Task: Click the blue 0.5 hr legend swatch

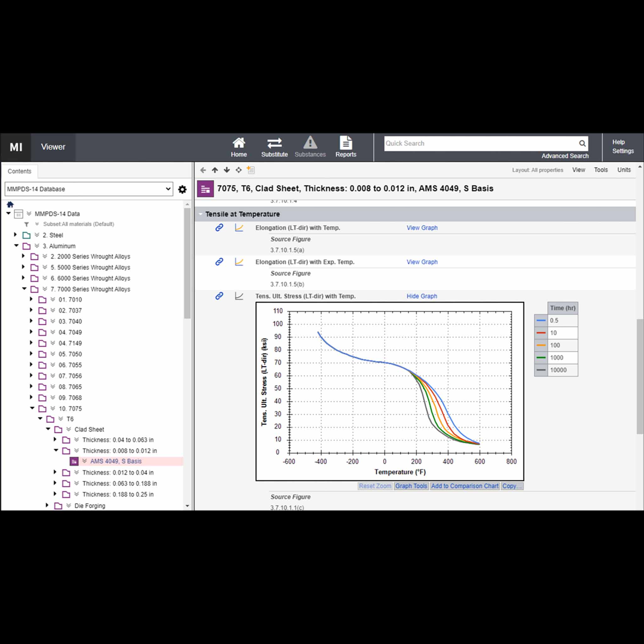Action: [541, 320]
